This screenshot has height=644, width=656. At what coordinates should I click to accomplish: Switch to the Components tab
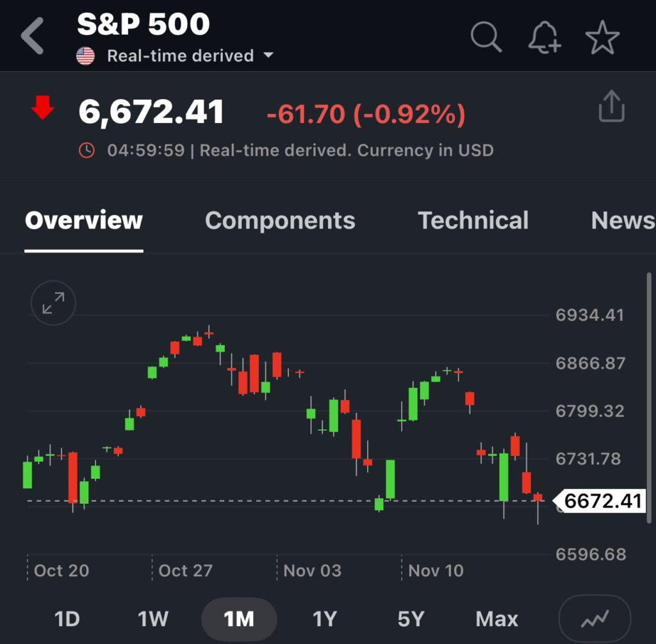pos(280,220)
